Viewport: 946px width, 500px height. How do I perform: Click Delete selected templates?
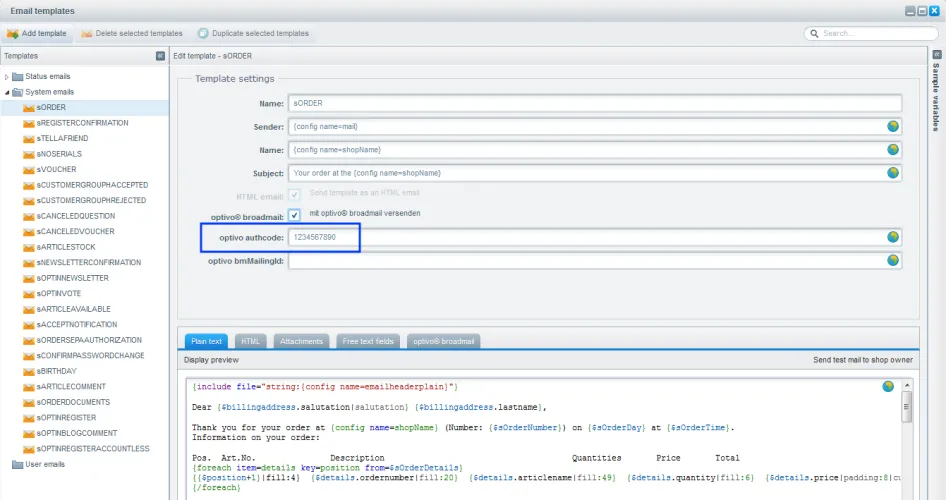(x=132, y=33)
